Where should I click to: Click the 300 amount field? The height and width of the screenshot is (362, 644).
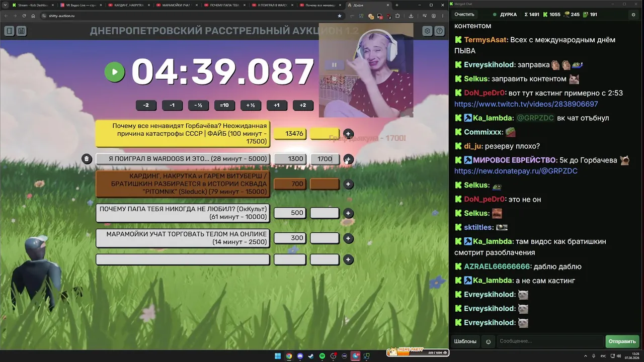(290, 238)
